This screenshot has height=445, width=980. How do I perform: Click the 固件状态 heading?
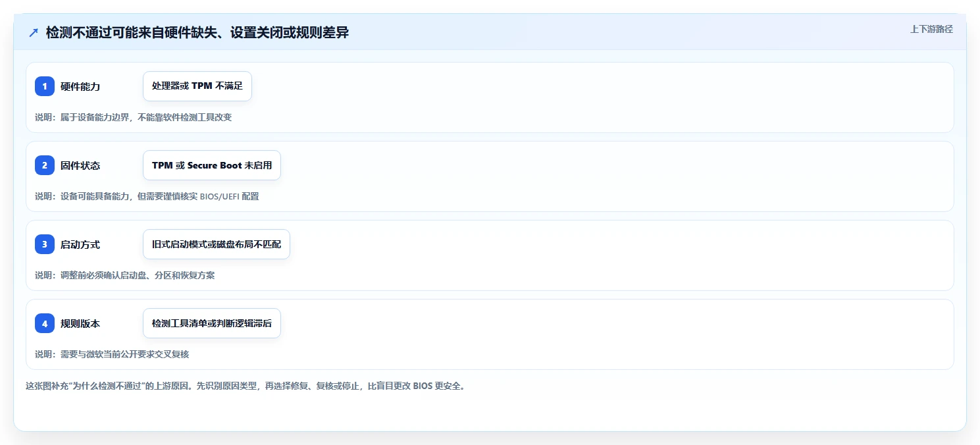click(x=80, y=165)
